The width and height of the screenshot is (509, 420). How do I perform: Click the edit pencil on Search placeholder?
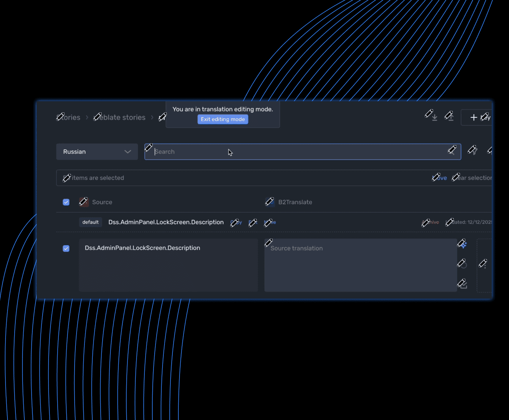[x=148, y=148]
